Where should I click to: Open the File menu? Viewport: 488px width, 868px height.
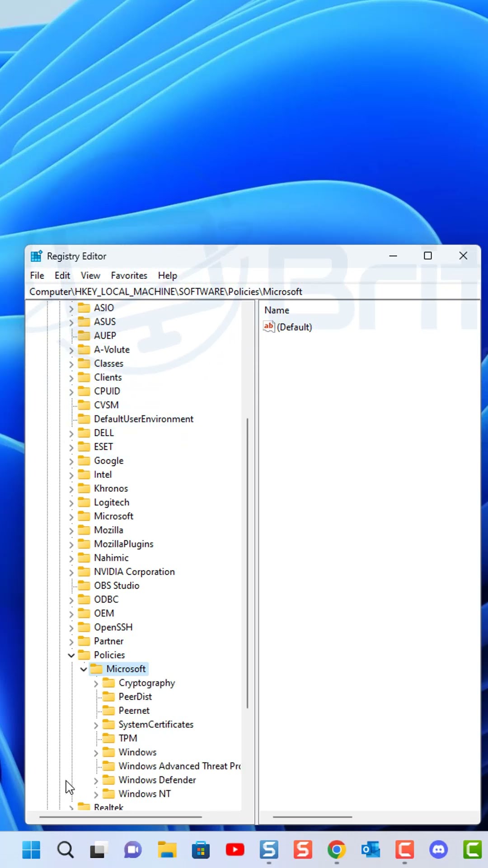[x=37, y=275]
